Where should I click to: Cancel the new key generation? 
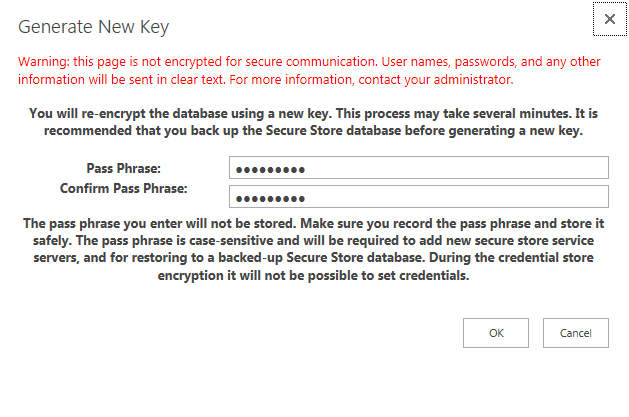(576, 333)
